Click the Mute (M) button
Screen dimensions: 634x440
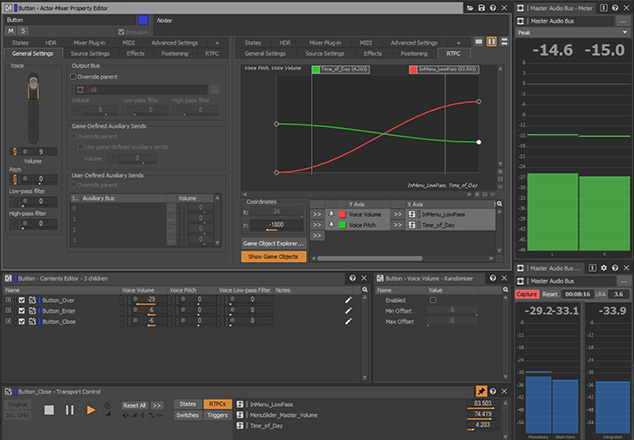(12, 31)
